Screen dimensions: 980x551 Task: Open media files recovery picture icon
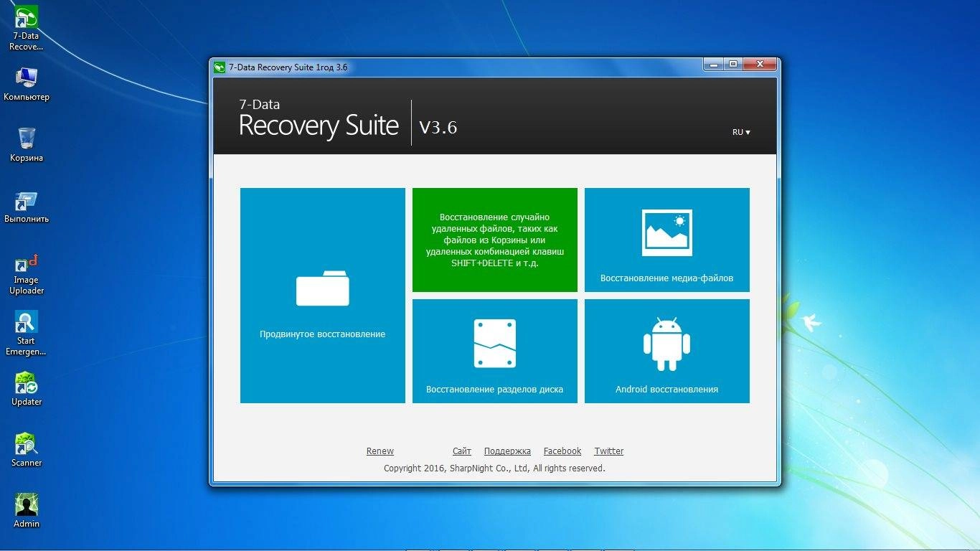pyautogui.click(x=666, y=232)
